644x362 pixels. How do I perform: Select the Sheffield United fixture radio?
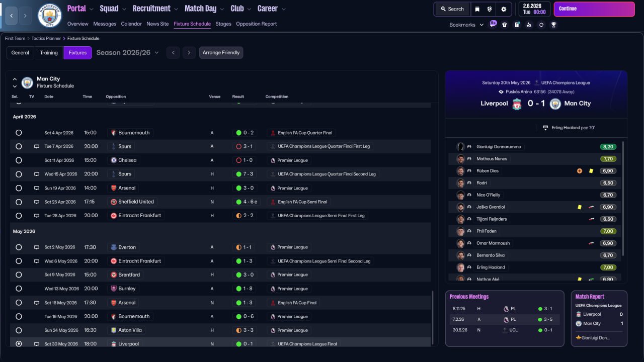tap(19, 202)
